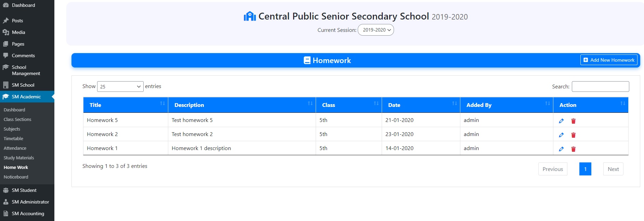Delete Homework 2 using trash icon
The height and width of the screenshot is (221, 644).
coord(574,135)
